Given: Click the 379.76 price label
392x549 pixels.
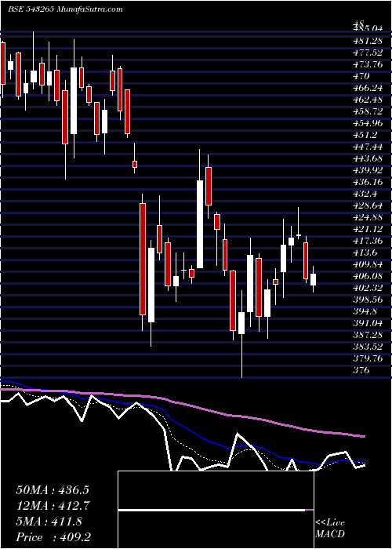Looking at the screenshot, I should pyautogui.click(x=368, y=358).
